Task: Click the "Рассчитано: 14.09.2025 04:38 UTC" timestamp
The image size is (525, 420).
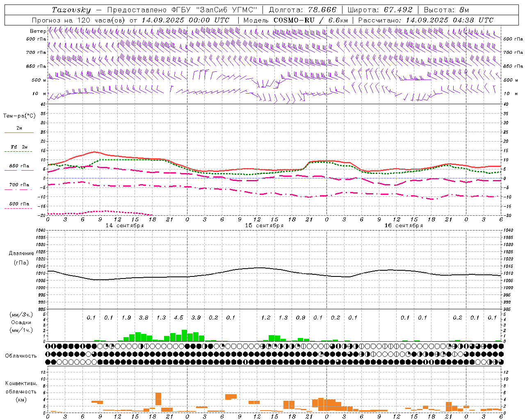Action: click(x=426, y=20)
